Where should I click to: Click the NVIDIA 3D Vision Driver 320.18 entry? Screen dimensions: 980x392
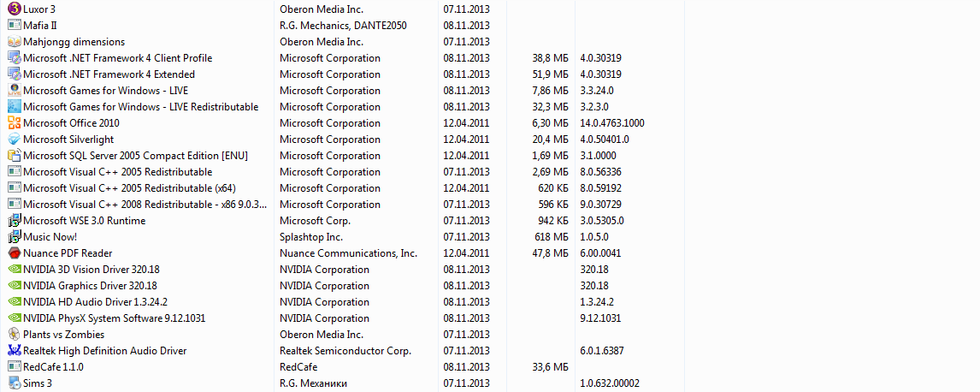90,270
